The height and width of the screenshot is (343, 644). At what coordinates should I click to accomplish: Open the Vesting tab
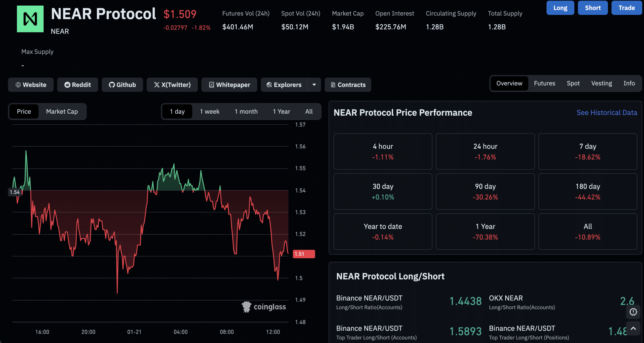pyautogui.click(x=601, y=83)
